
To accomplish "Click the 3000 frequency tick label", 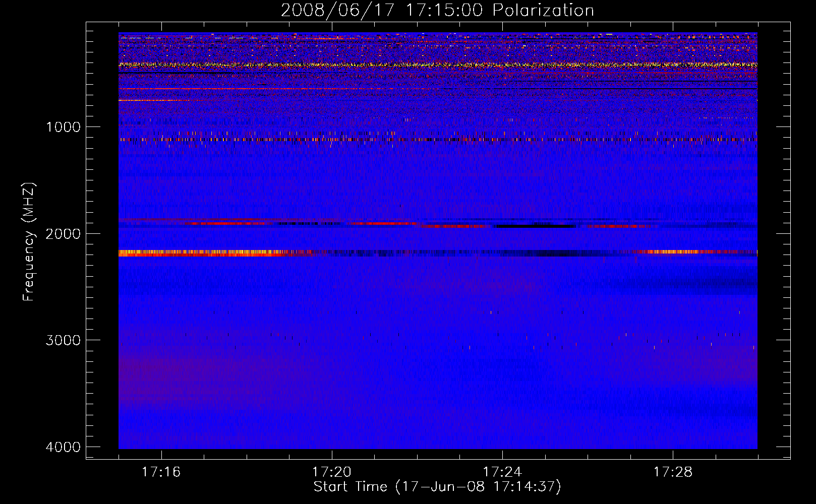I will pos(63,340).
